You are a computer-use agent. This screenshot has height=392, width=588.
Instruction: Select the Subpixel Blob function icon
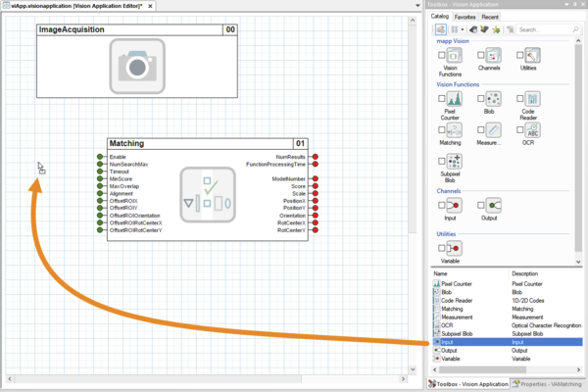coord(454,162)
